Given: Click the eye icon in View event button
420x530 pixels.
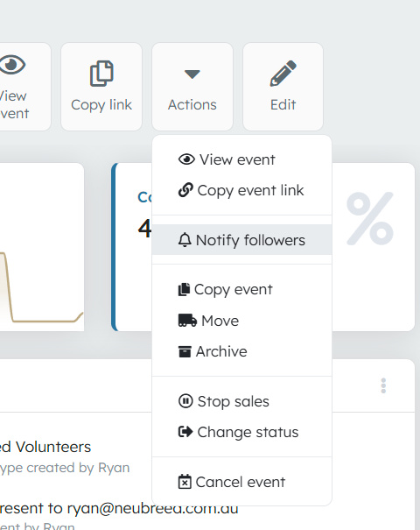Looking at the screenshot, I should point(12,64).
